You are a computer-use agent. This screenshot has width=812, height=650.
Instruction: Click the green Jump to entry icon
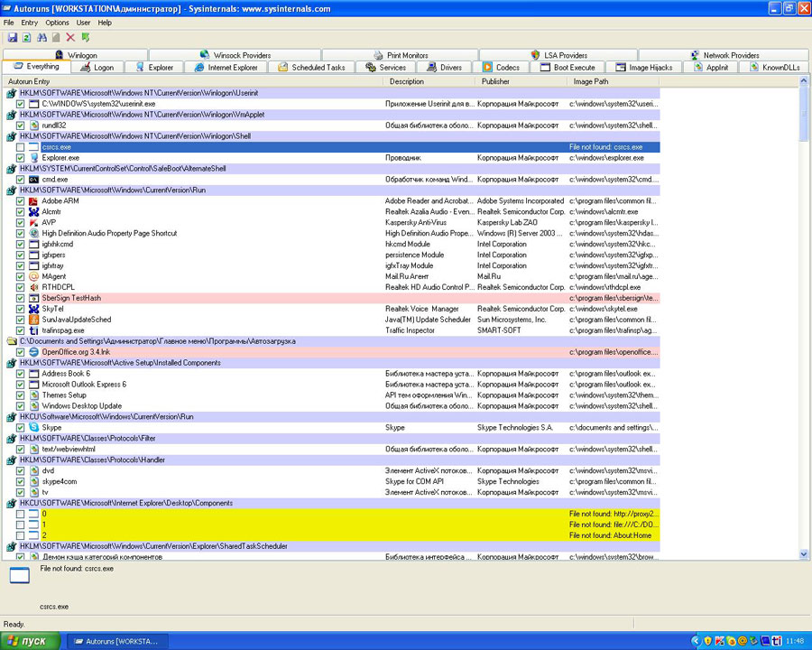85,37
